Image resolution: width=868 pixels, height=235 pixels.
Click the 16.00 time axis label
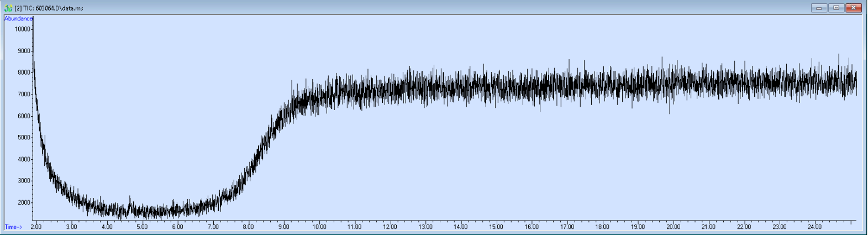pos(531,227)
